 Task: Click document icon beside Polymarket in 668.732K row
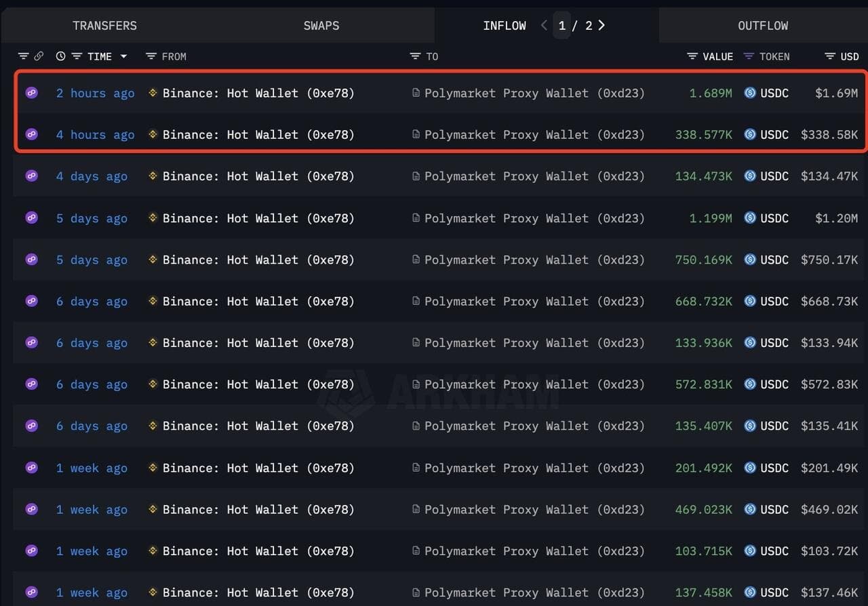point(416,302)
